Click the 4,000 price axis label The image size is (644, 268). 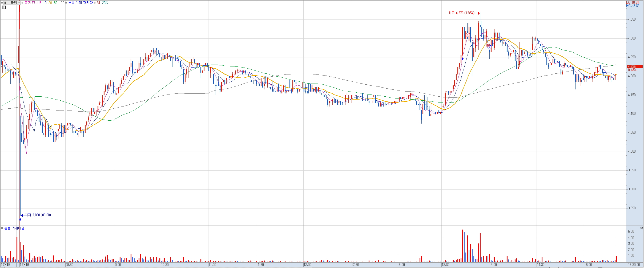point(631,151)
